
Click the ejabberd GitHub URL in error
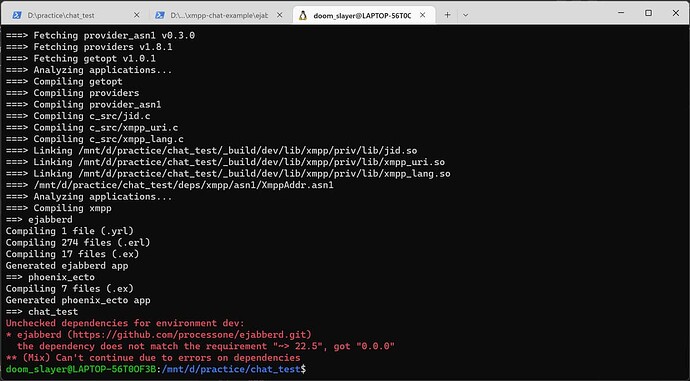coord(189,334)
